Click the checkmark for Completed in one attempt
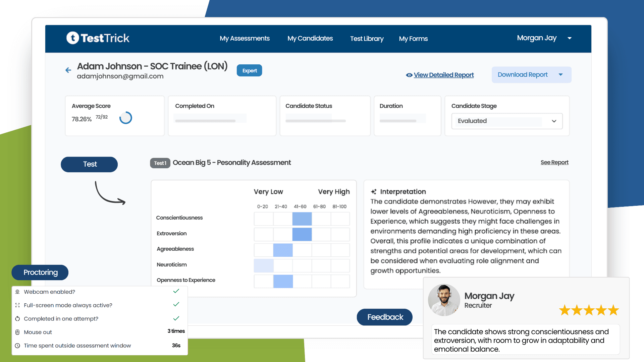Viewport: 644px width, 362px height. click(176, 318)
